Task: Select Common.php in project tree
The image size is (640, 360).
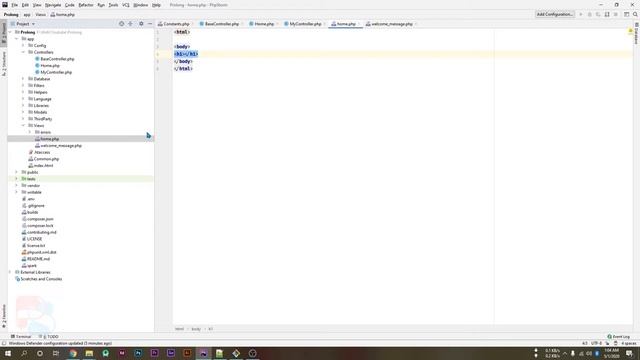Action: [46, 159]
